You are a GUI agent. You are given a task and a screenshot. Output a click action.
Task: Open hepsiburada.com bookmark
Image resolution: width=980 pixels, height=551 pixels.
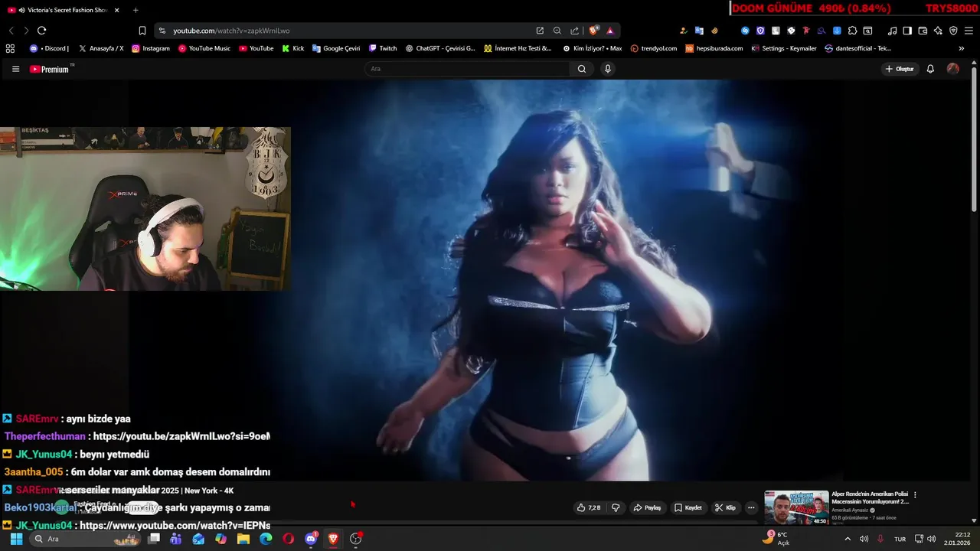pyautogui.click(x=714, y=48)
